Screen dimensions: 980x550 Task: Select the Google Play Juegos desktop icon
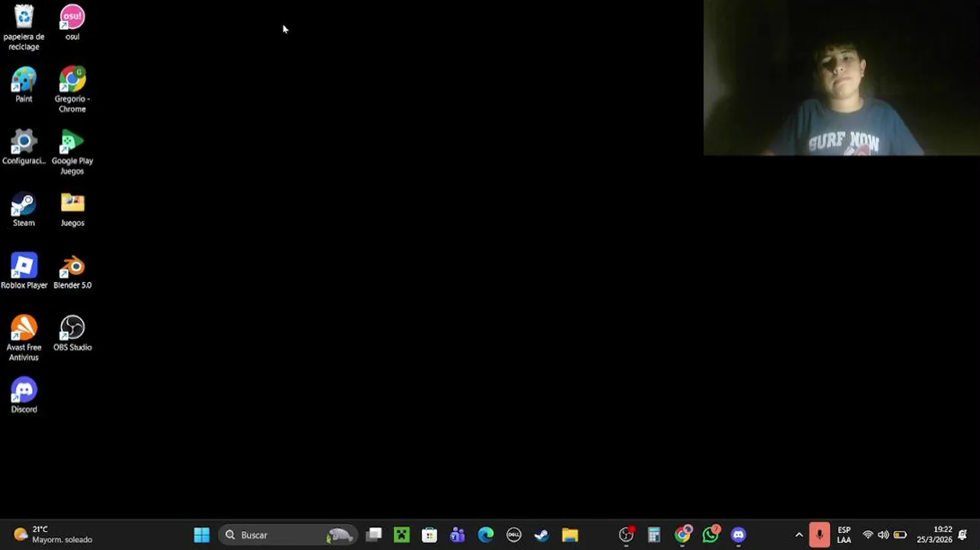[73, 152]
